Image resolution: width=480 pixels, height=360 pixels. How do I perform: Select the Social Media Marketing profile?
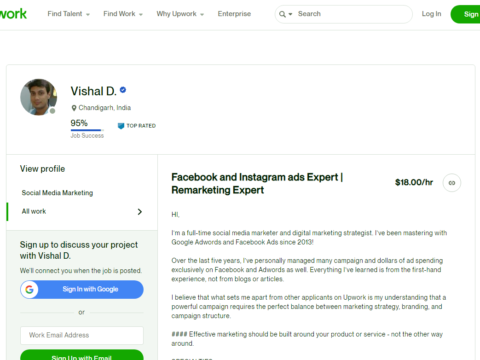coord(57,193)
